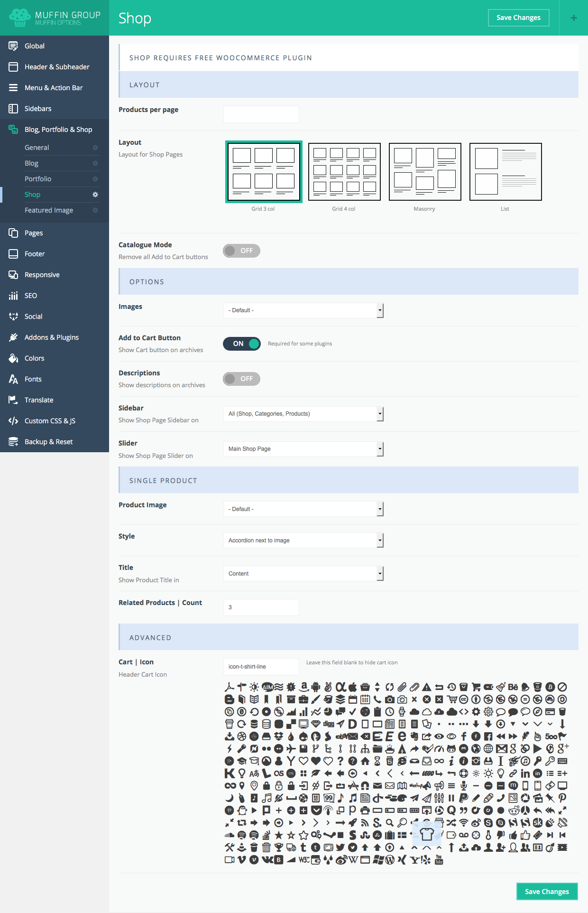Screen dimensions: 588x913
Task: Open Backup & Reset section
Action: [55, 442]
